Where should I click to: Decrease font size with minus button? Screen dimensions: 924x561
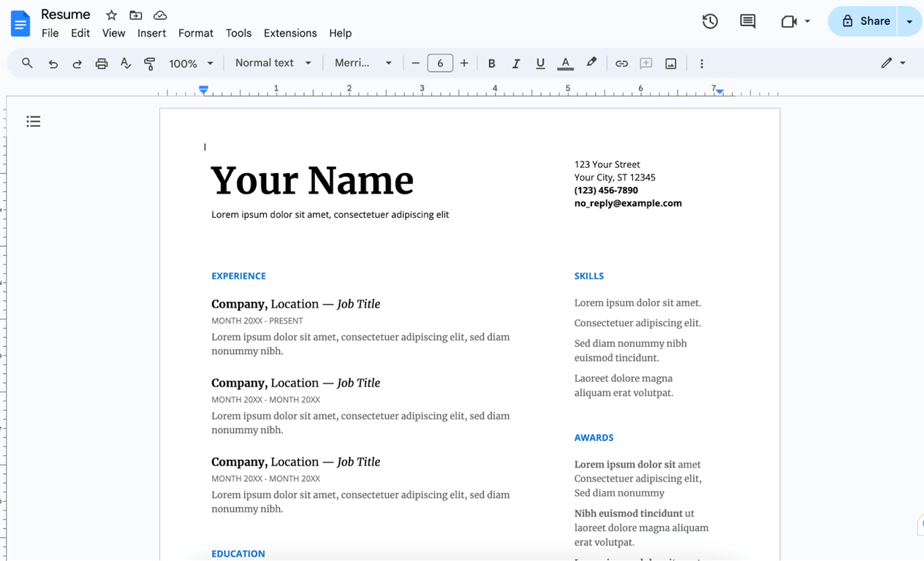(415, 64)
